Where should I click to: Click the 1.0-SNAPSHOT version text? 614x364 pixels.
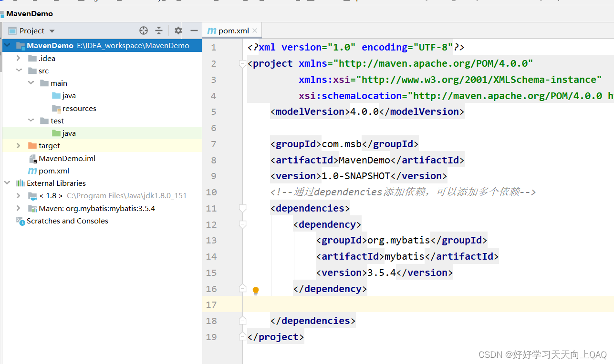[x=356, y=176]
